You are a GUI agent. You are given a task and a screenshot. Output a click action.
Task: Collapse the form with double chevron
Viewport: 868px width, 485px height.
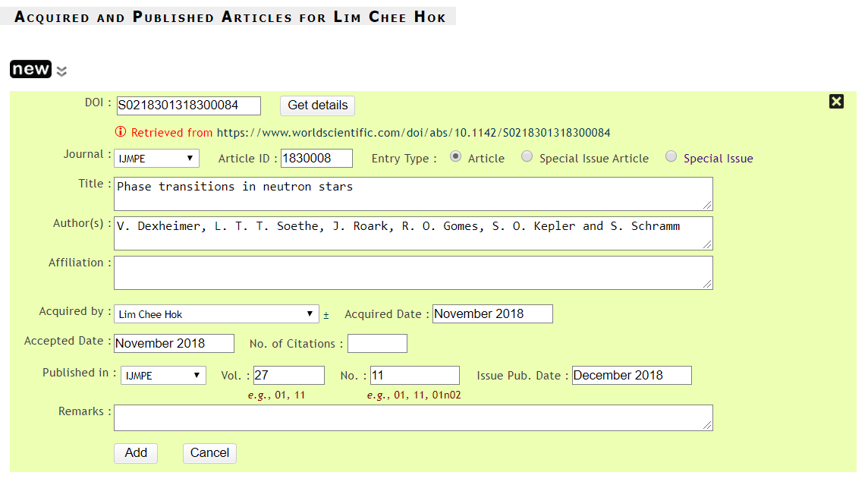(61, 71)
